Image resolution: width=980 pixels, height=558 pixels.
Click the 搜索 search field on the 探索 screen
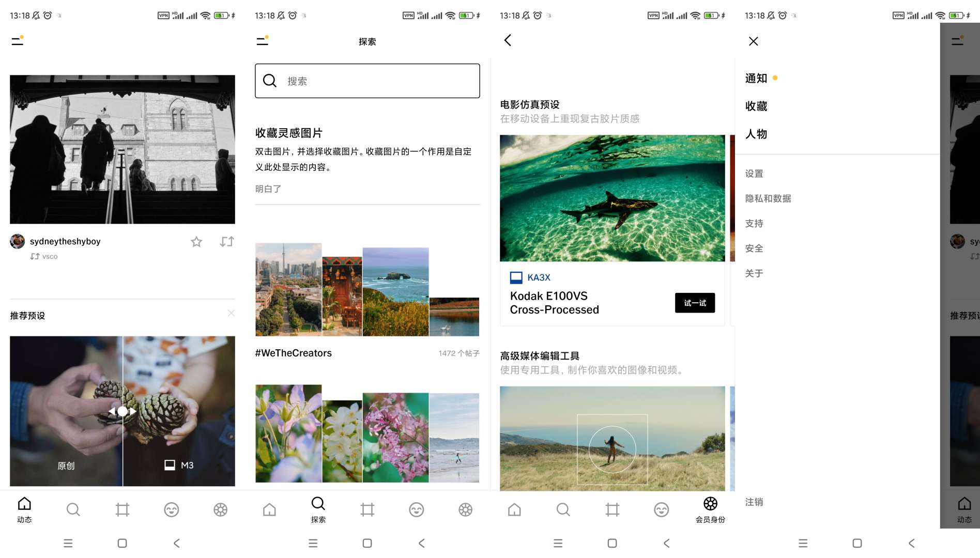coord(367,81)
